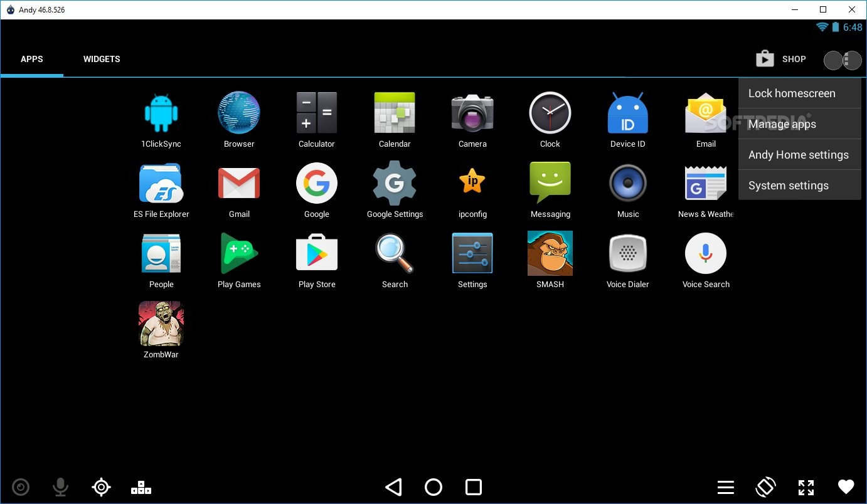Launch ES File Explorer
This screenshot has width=867, height=504.
point(161,190)
